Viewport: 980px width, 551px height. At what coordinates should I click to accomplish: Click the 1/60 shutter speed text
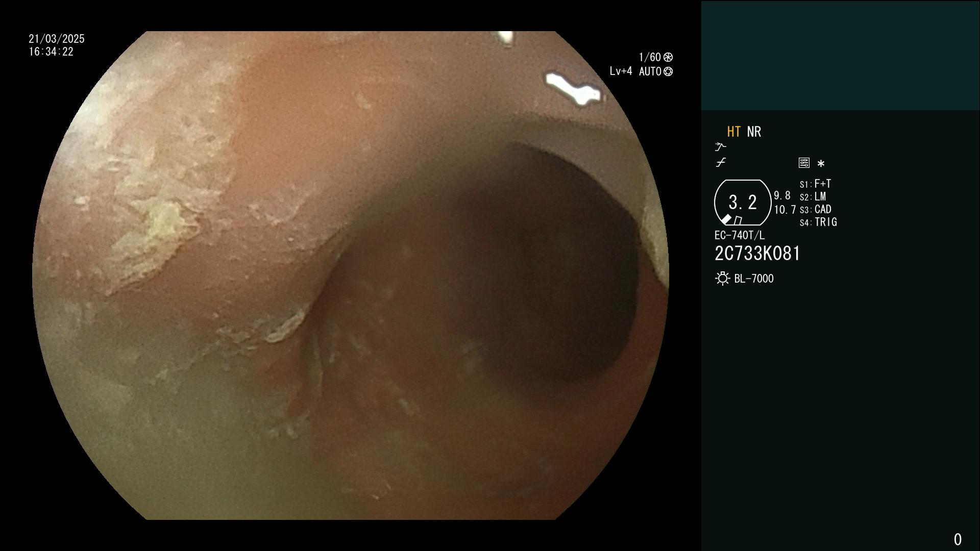tap(650, 57)
